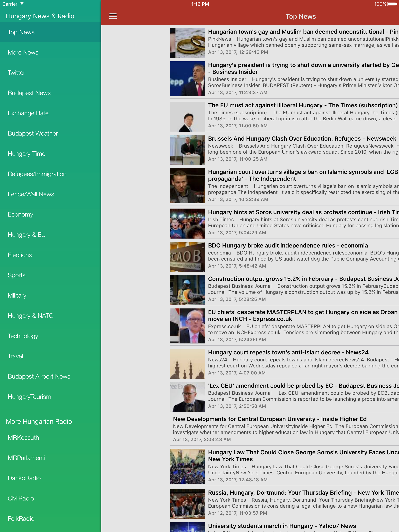The width and height of the screenshot is (399, 532).
Task: Read Hungary's president shut down university headline
Action: pyautogui.click(x=304, y=68)
